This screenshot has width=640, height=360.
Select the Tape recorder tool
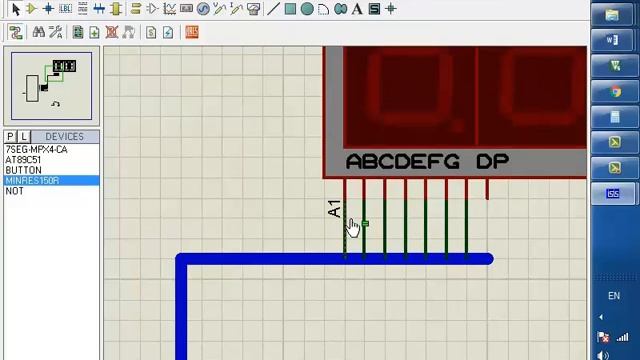(186, 9)
